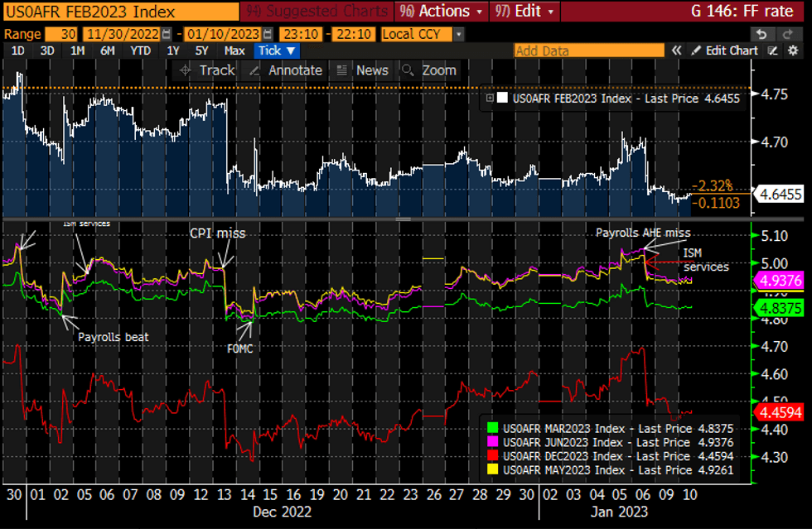Click the Add Data input field
The image size is (812, 529).
point(589,50)
